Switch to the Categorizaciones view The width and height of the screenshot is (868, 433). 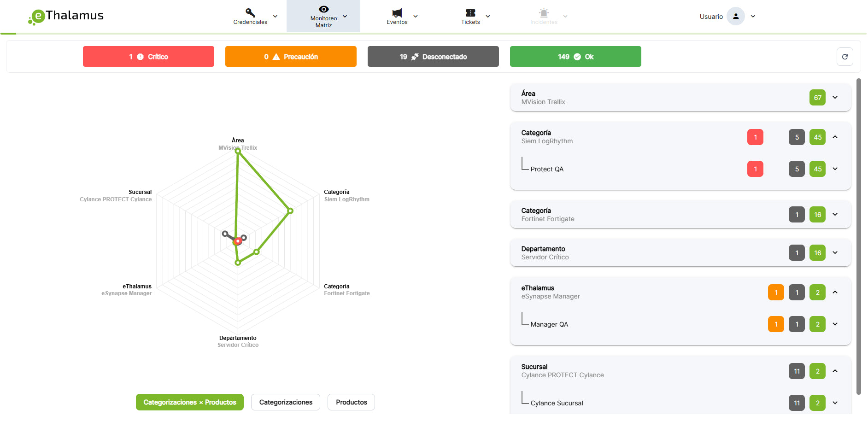click(286, 402)
